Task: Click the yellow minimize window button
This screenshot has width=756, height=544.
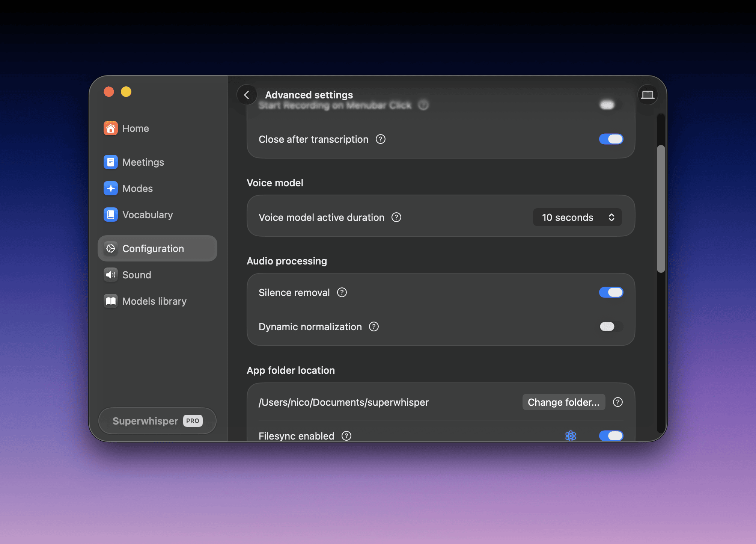Action: tap(126, 92)
